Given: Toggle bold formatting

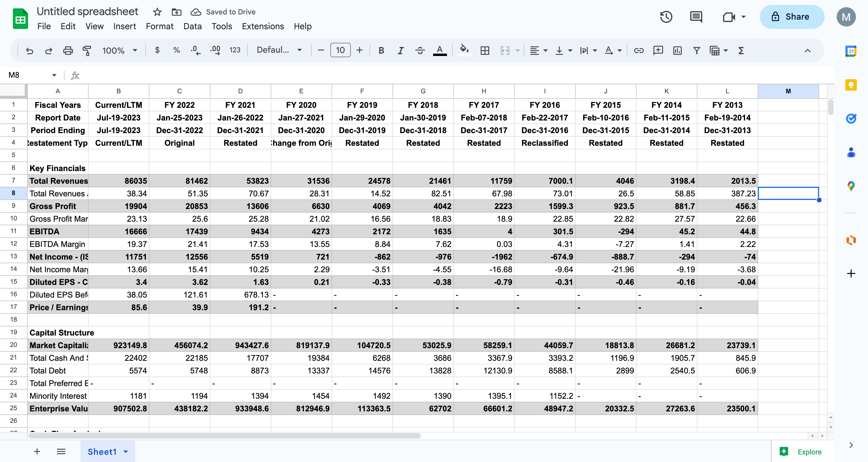Looking at the screenshot, I should (x=381, y=51).
